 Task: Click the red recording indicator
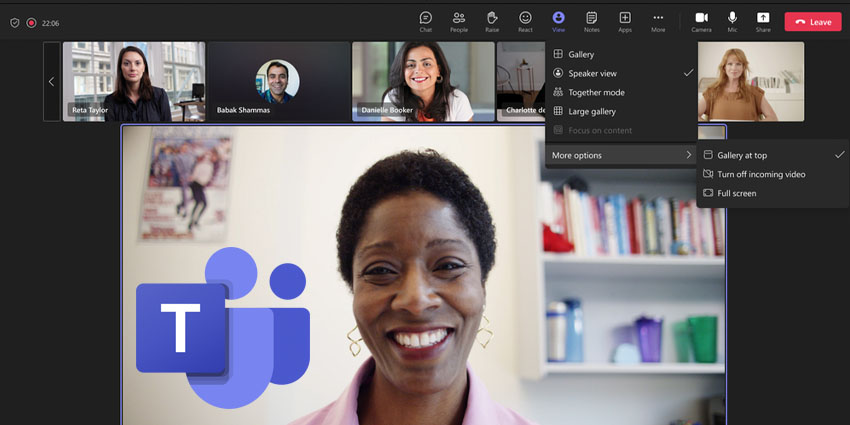click(x=31, y=23)
